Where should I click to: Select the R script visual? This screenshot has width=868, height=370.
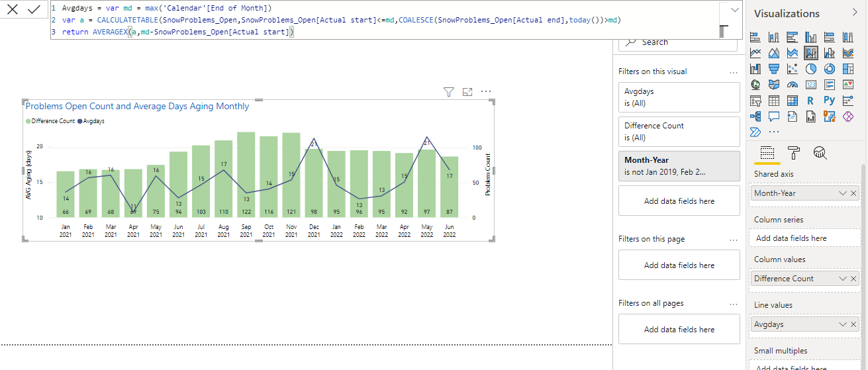[811, 101]
